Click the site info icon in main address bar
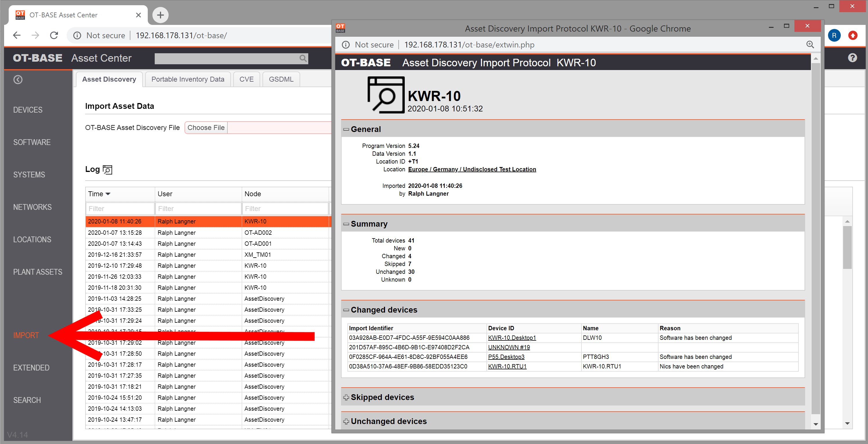This screenshot has height=444, width=868. point(77,35)
